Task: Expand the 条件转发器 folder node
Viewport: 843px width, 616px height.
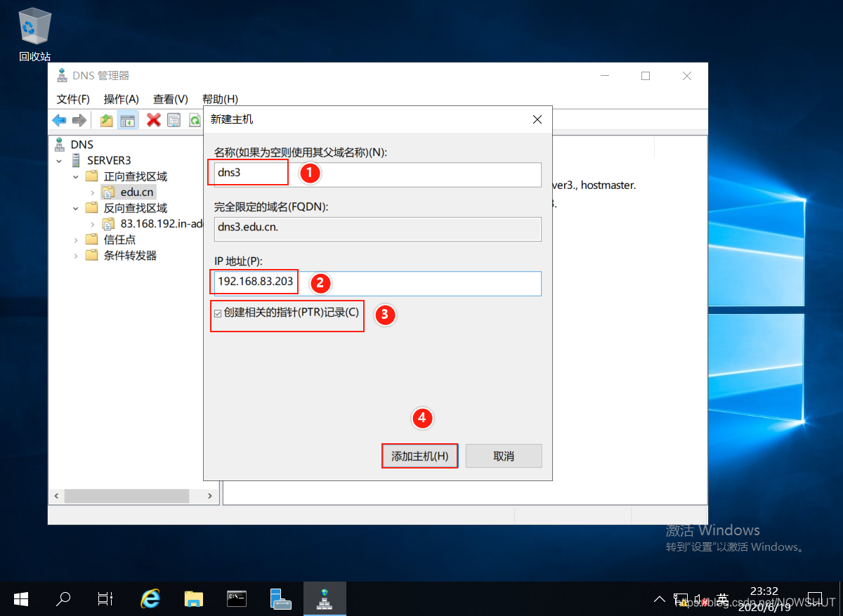Action: (x=77, y=256)
